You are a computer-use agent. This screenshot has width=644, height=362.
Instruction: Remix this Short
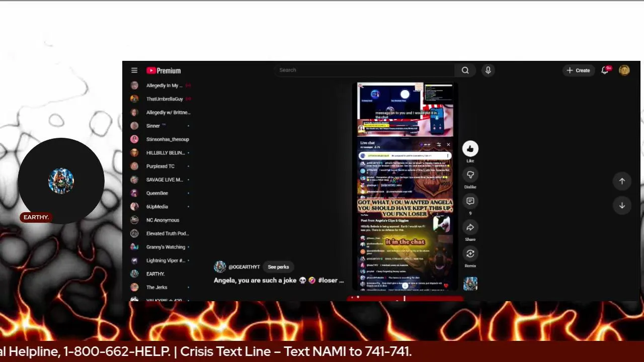tap(470, 253)
